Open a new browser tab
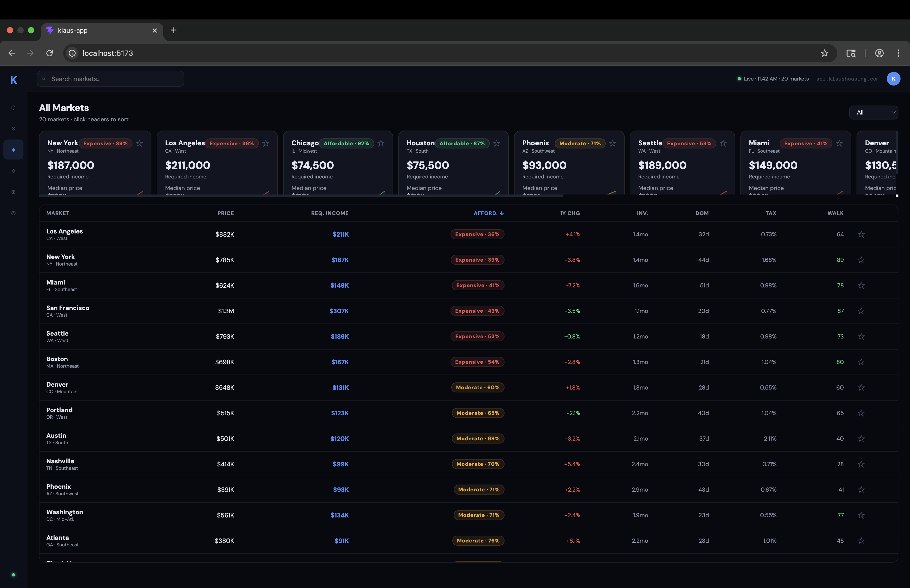The height and width of the screenshot is (588, 910). click(174, 30)
